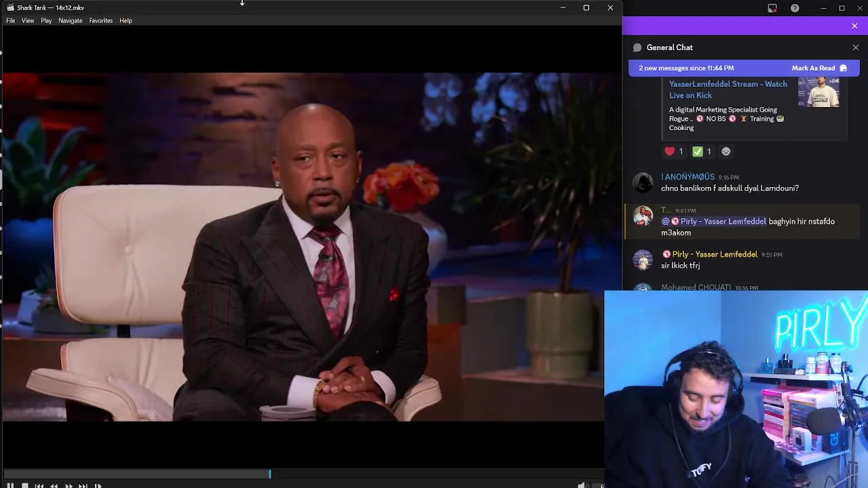The height and width of the screenshot is (488, 868).
Task: Click message chno banlikom f adskull
Action: click(730, 188)
